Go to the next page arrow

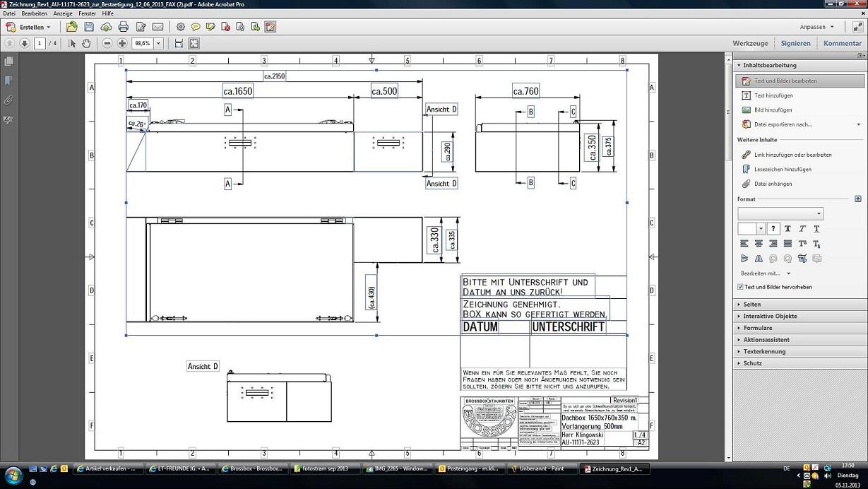[24, 43]
